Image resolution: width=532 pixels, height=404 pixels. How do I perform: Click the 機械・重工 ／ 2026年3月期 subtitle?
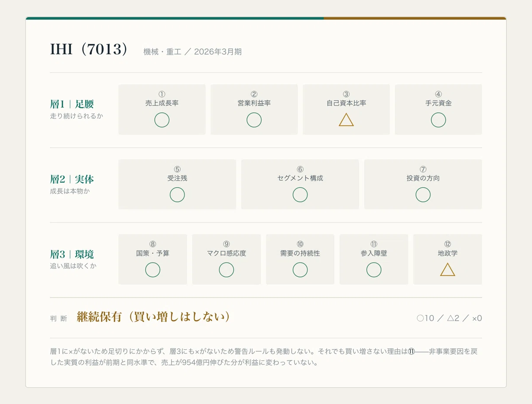(x=192, y=51)
